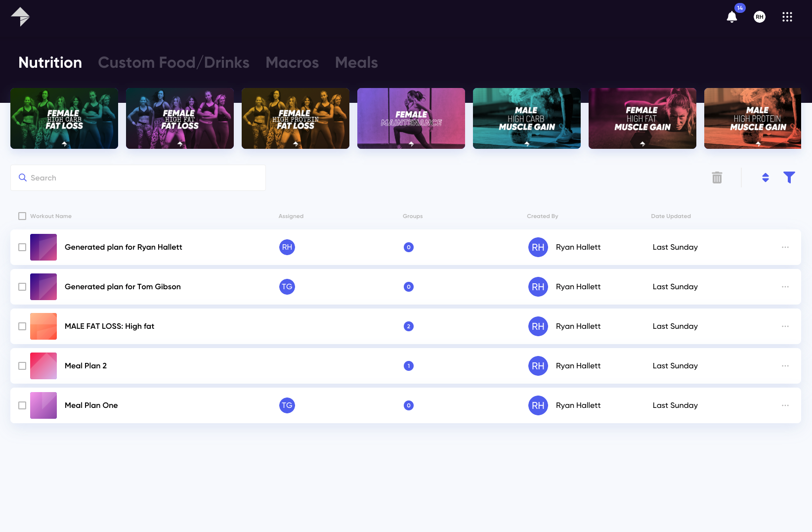Open Generated plan for Ryan Hallett
The image size is (812, 532).
124,247
